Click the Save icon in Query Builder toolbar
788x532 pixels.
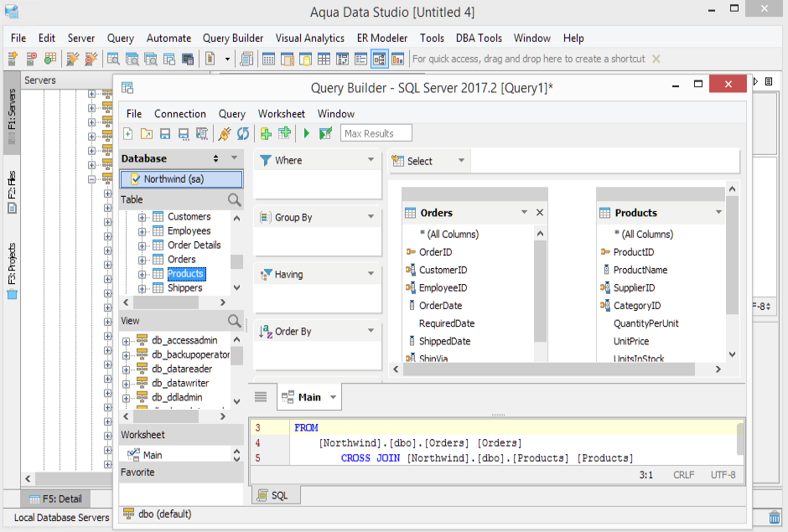point(165,133)
